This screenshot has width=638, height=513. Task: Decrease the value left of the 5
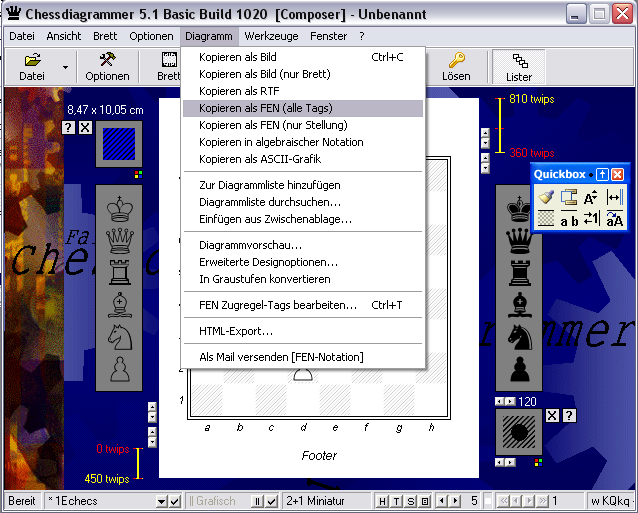point(441,501)
